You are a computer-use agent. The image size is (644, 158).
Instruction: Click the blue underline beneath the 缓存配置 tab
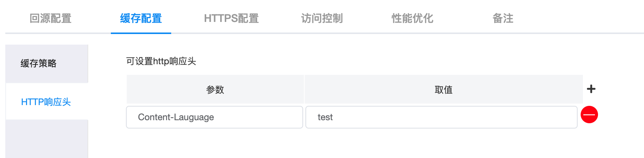coord(141,33)
